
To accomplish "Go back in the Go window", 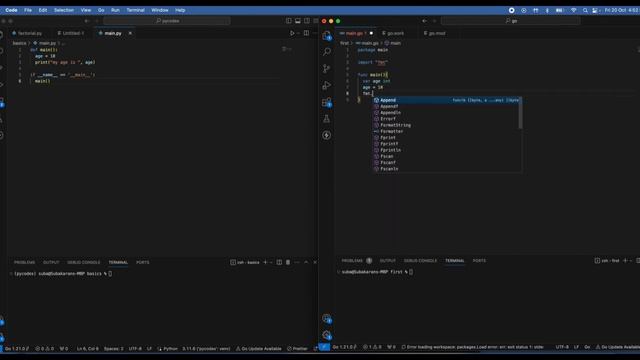I will pos(424,21).
